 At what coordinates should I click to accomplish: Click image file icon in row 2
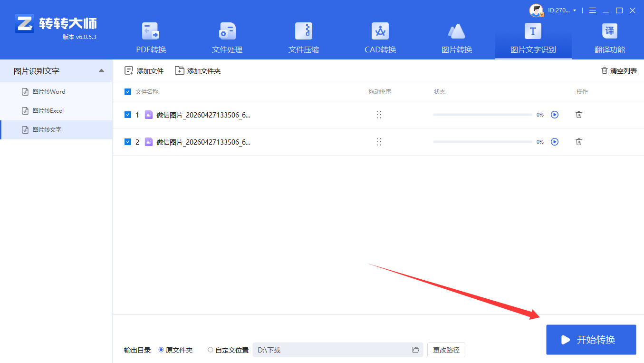tap(149, 142)
